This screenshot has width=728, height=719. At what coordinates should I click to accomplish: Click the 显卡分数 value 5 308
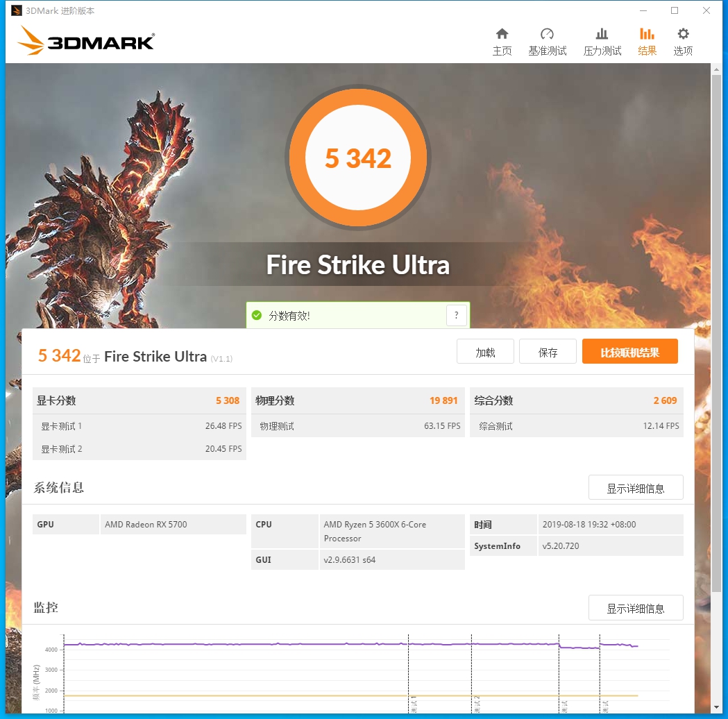[228, 400]
